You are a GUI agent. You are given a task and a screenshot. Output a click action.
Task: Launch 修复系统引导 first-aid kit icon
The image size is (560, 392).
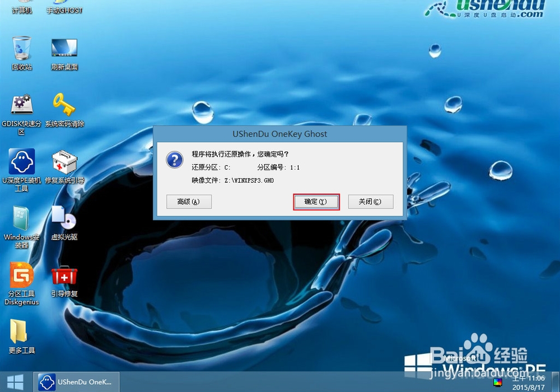click(64, 167)
